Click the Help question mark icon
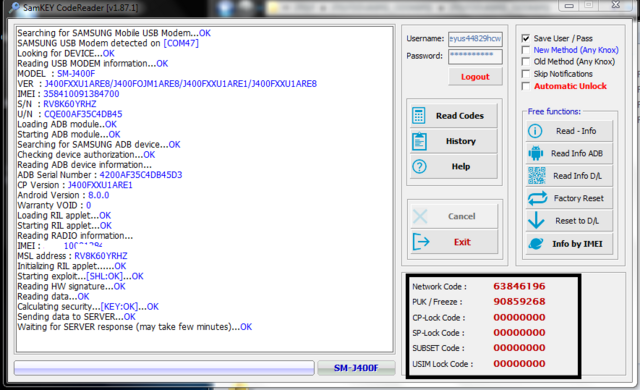640x390 pixels. tap(419, 166)
